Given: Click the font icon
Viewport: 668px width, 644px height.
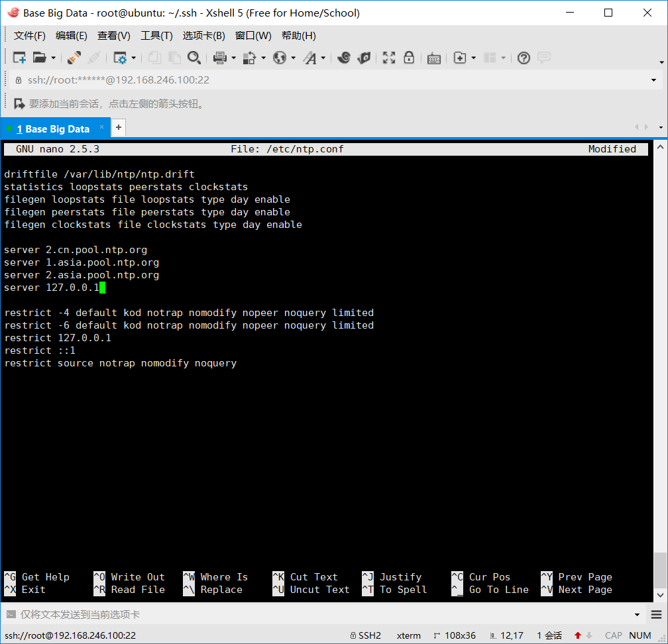Looking at the screenshot, I should pos(309,58).
